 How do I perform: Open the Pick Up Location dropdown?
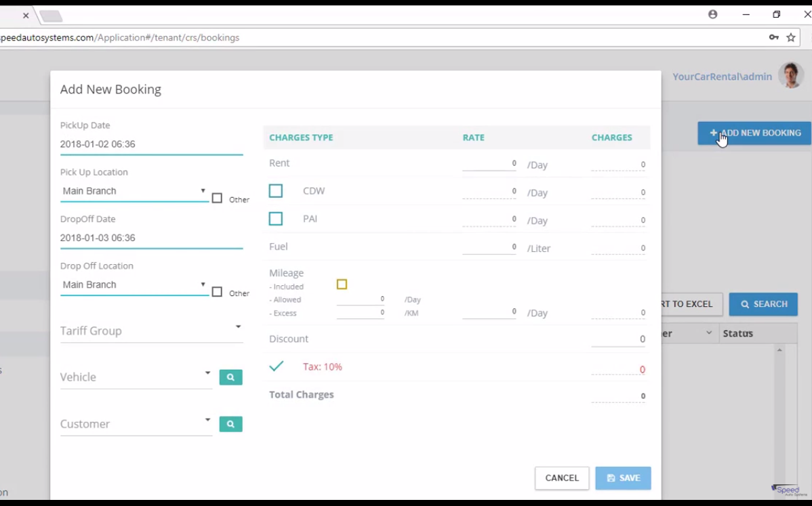(202, 190)
